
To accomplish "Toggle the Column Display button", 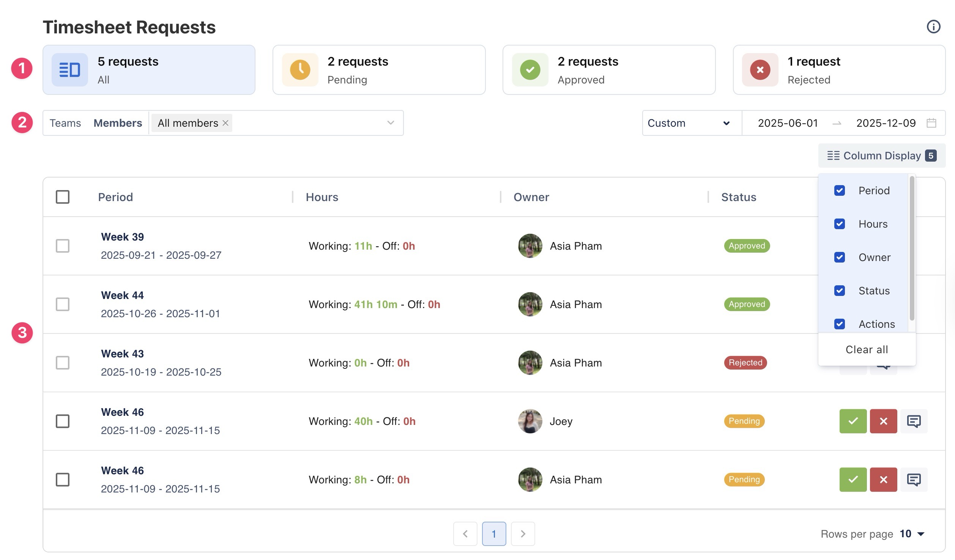I will click(881, 156).
